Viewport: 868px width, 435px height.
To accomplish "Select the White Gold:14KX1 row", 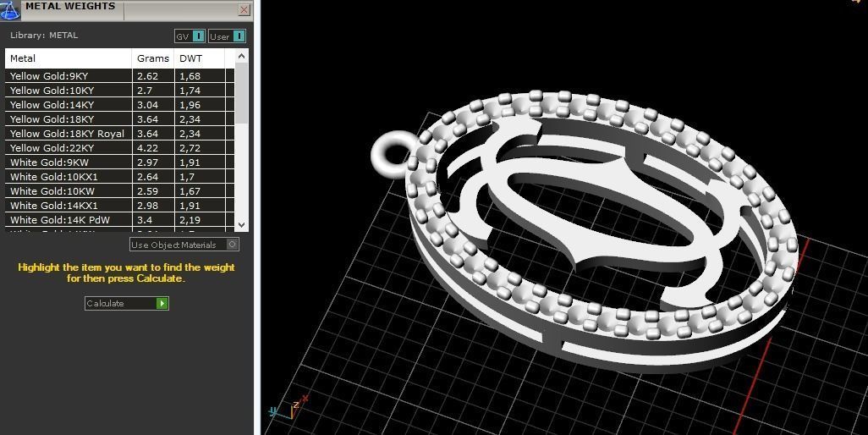I will coord(119,206).
